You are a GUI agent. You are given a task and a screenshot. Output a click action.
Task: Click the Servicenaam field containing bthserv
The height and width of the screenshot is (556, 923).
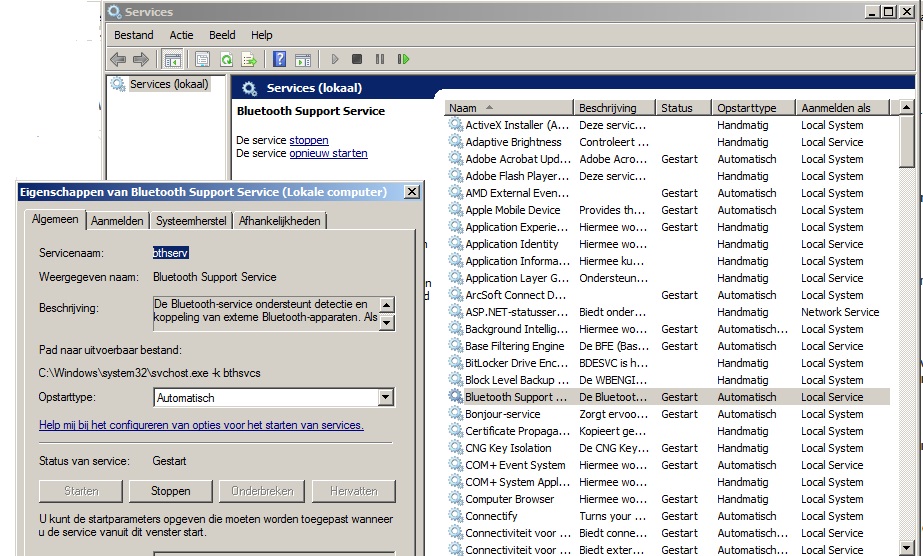pyautogui.click(x=171, y=253)
